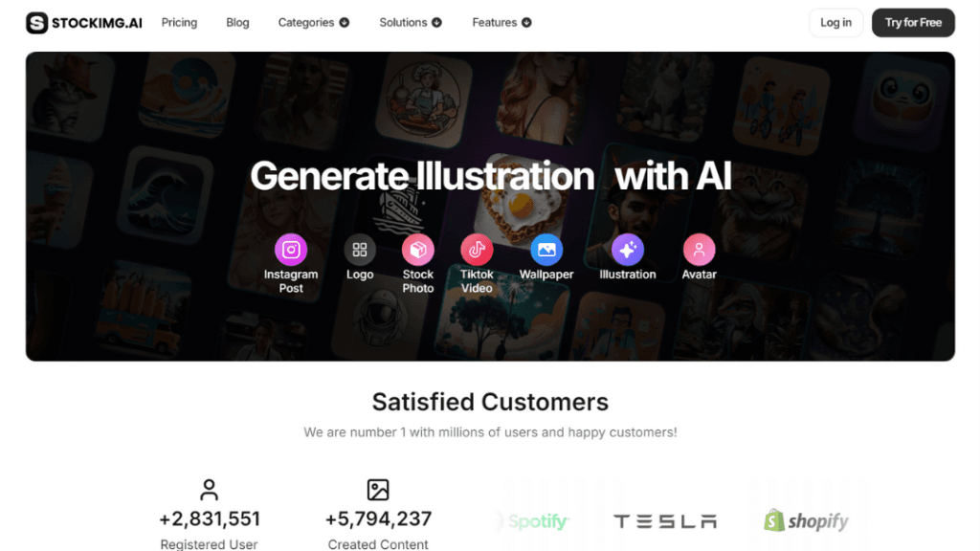The image size is (980, 551).
Task: Click the Spotify customer logo
Action: [537, 521]
